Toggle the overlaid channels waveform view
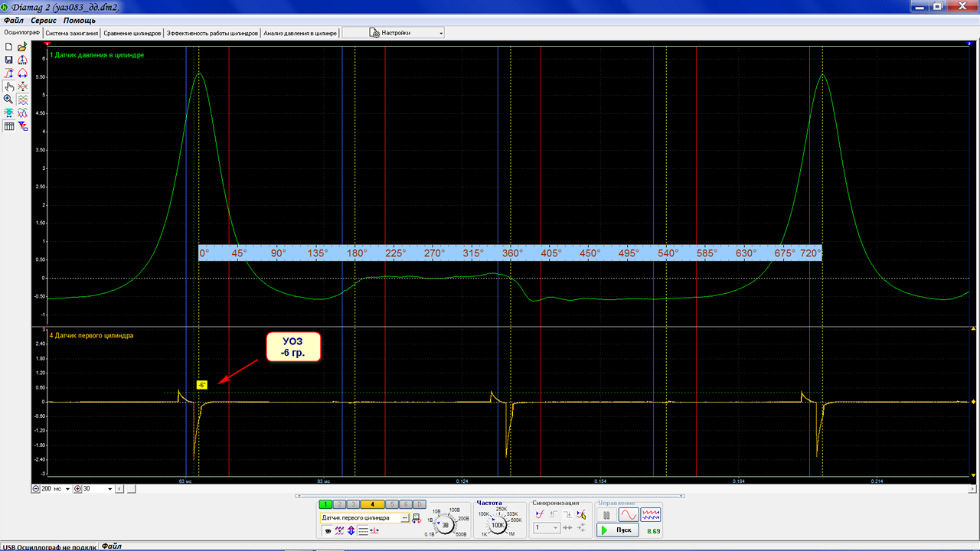The image size is (980, 551). tap(22, 112)
